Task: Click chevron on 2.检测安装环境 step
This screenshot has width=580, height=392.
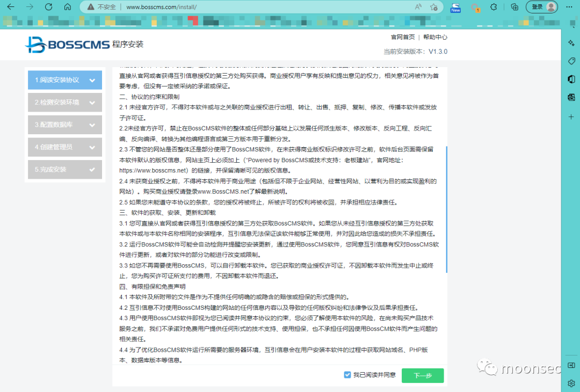Action: coord(92,103)
